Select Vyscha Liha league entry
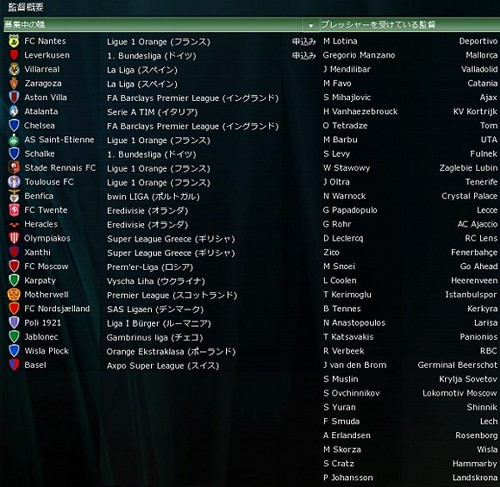Viewport: 500px width, 487px height. [156, 281]
